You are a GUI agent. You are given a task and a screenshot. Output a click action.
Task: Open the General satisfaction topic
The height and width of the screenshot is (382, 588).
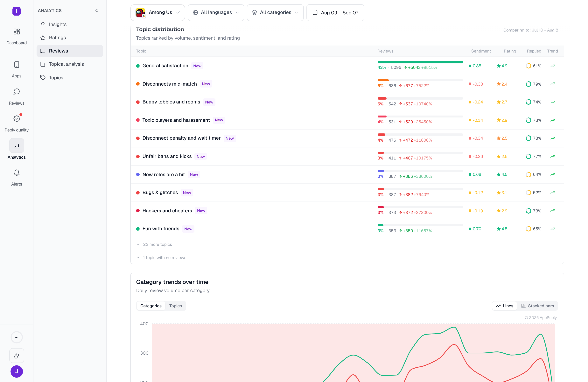[165, 66]
